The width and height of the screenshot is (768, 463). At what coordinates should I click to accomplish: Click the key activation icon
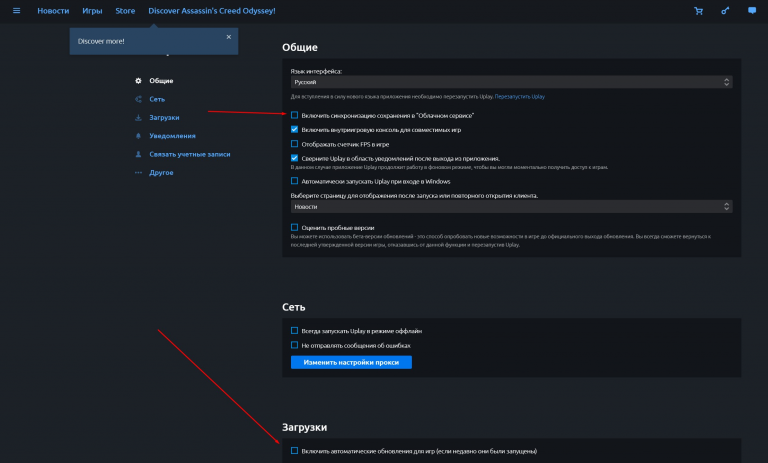[x=724, y=11]
